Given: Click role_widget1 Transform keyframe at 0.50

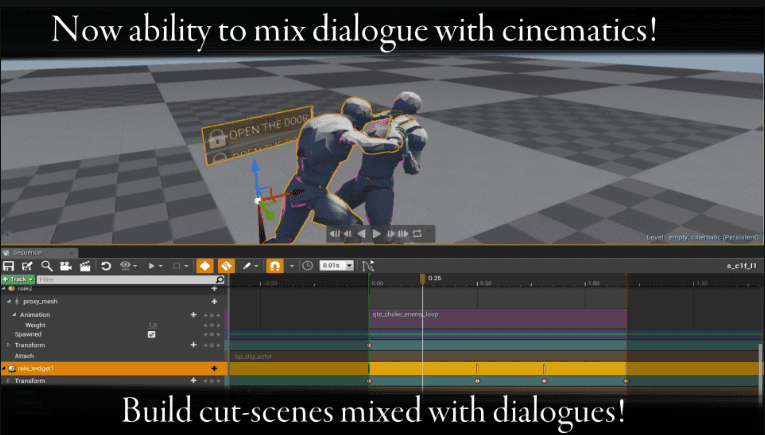Looking at the screenshot, I should coord(478,381).
